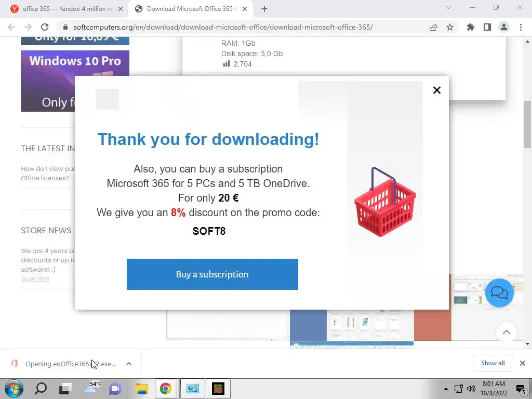Close the Thank you for downloading popup
This screenshot has height=399, width=532.
436,90
